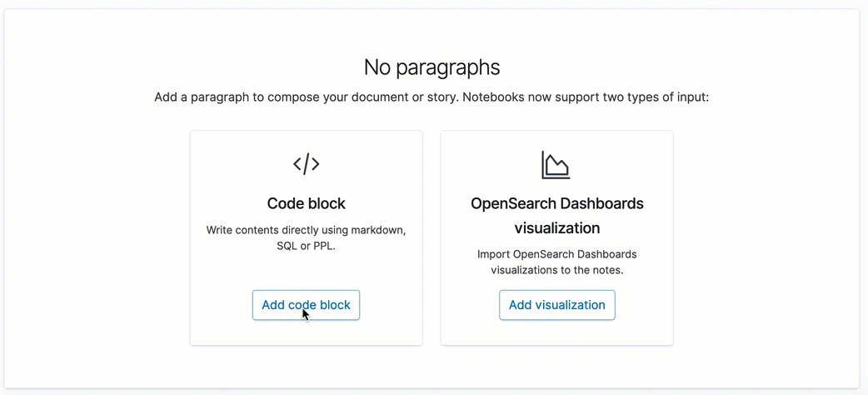Viewport: 868px width, 395px height.
Task: Click the word 'Import' in visualization description
Action: tap(494, 254)
